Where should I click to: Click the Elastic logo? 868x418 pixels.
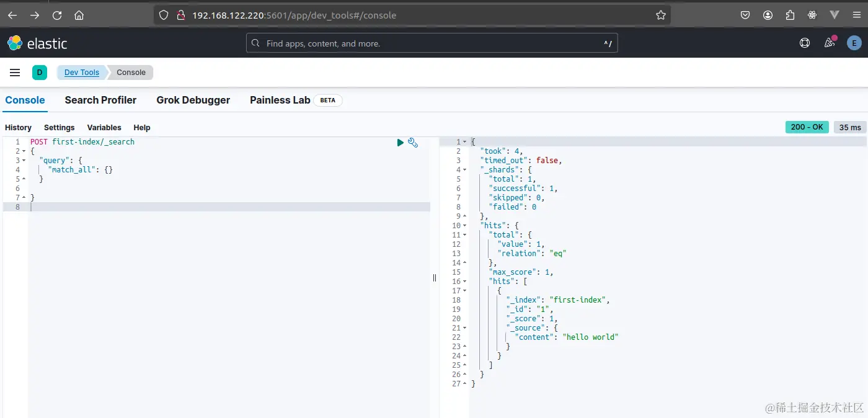[37, 43]
